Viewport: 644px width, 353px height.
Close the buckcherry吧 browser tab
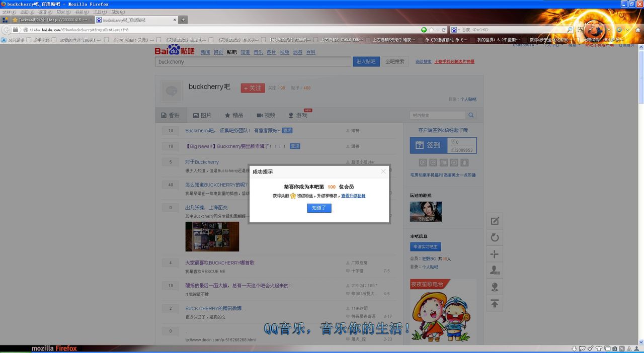[x=175, y=20]
